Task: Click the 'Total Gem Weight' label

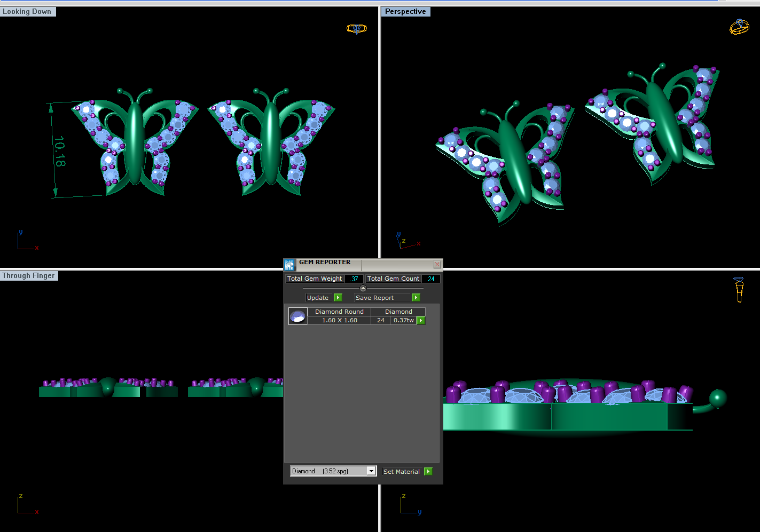Action: pos(315,279)
